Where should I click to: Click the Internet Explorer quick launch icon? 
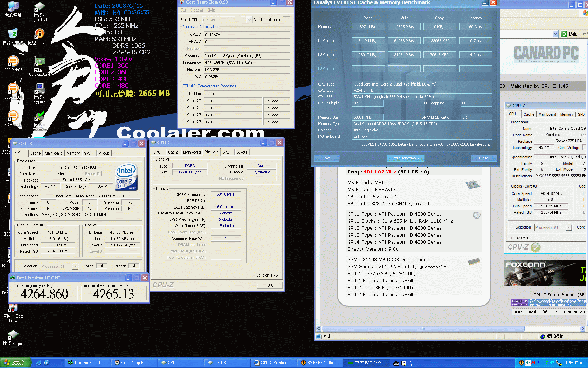pyautogui.click(x=38, y=363)
